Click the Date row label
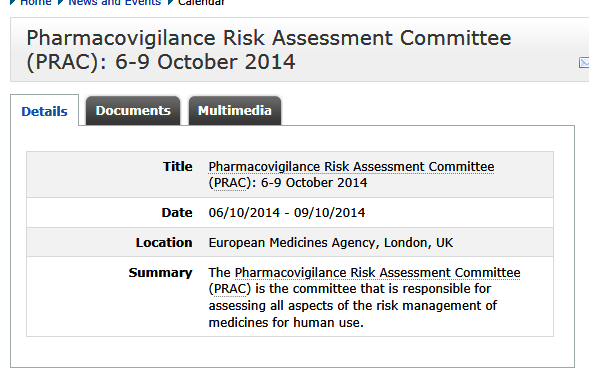589x370 pixels. click(x=177, y=213)
